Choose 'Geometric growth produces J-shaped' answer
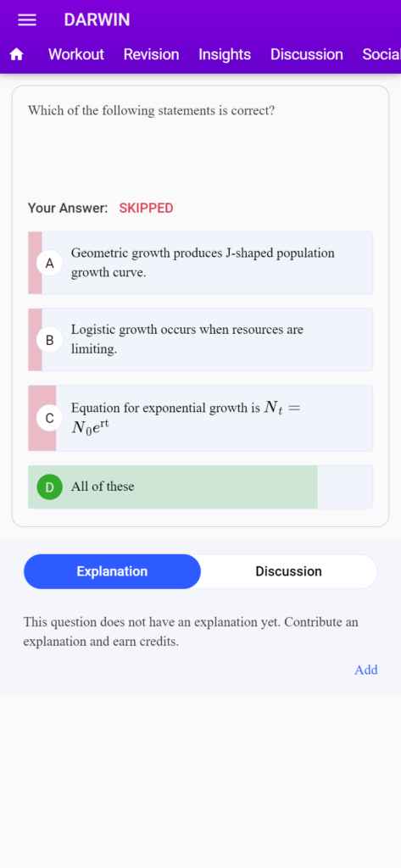The image size is (401, 868). click(x=200, y=263)
